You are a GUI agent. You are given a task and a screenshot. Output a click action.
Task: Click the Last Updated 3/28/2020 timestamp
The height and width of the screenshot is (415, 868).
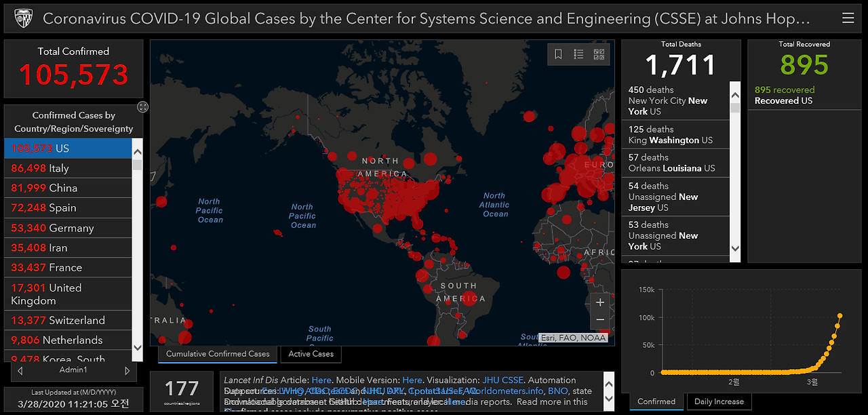click(73, 404)
